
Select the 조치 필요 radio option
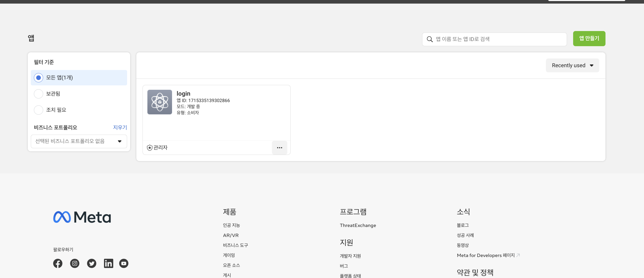pyautogui.click(x=39, y=110)
